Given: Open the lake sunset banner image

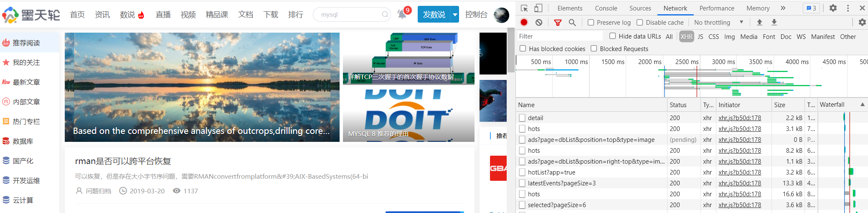Looking at the screenshot, I should tap(202, 87).
